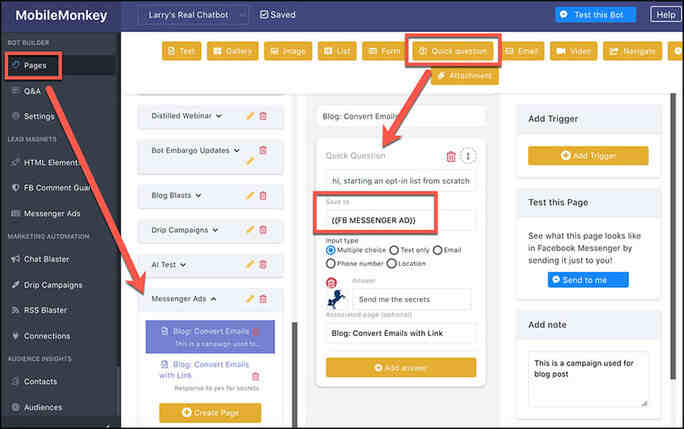Select Email input type
Image resolution: width=684 pixels, height=429 pixels.
tap(438, 250)
